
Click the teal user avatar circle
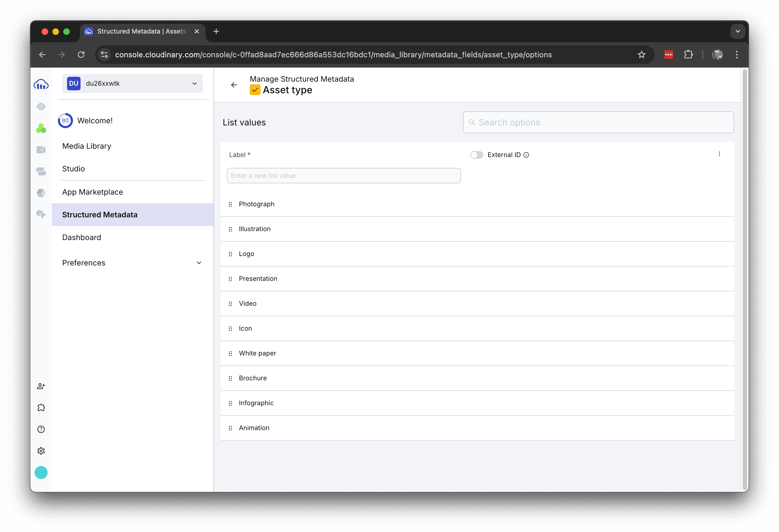[41, 473]
